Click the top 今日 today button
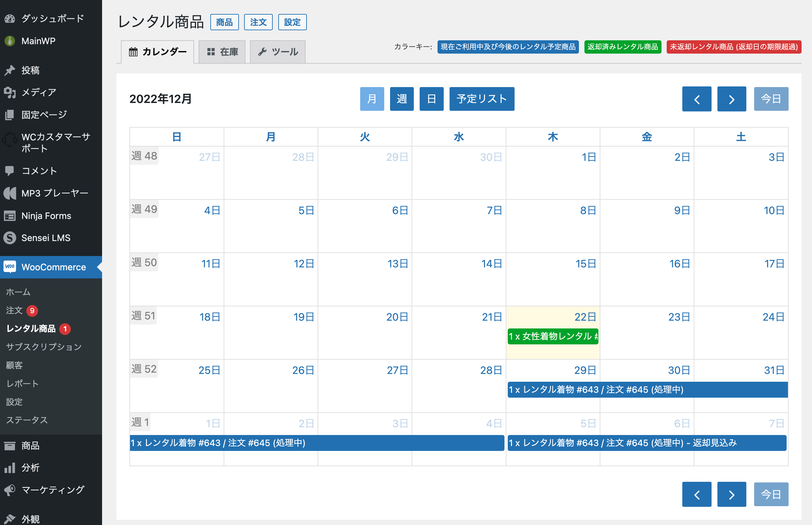Viewport: 812px width, 525px height. [771, 99]
